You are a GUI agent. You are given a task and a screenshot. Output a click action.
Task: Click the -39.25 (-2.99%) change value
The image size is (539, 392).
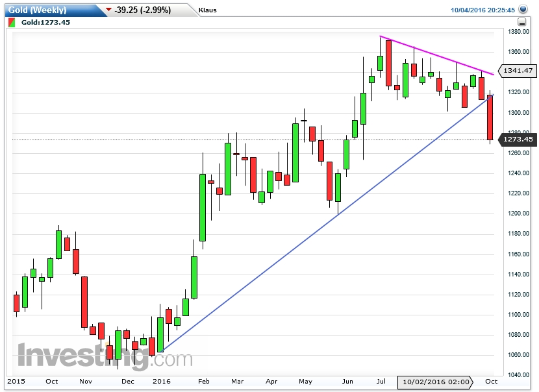[142, 10]
